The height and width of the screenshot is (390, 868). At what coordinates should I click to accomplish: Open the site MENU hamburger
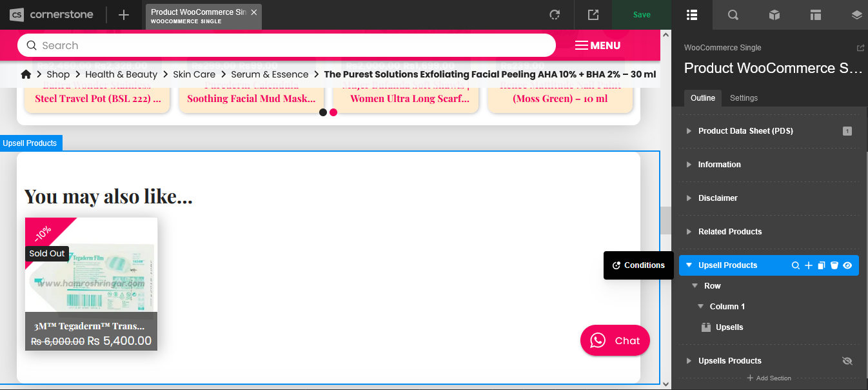(597, 45)
